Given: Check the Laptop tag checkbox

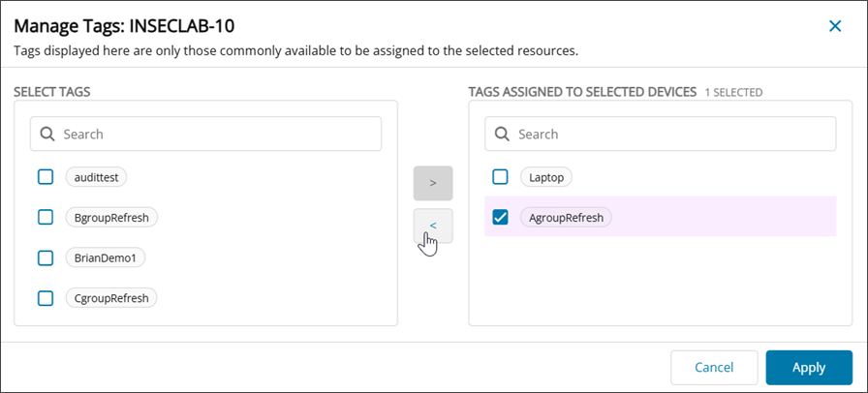Looking at the screenshot, I should point(500,177).
